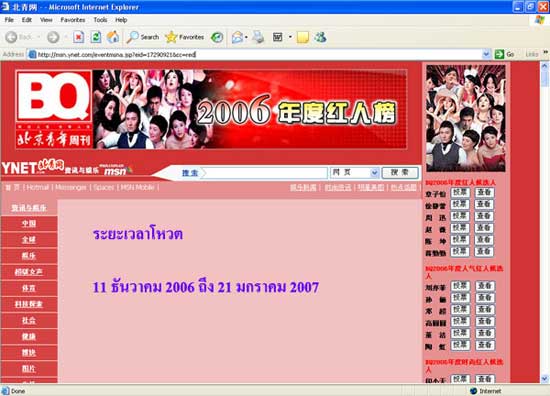Open Favorites star toolbar button
The height and width of the screenshot is (396, 550).
[x=185, y=37]
